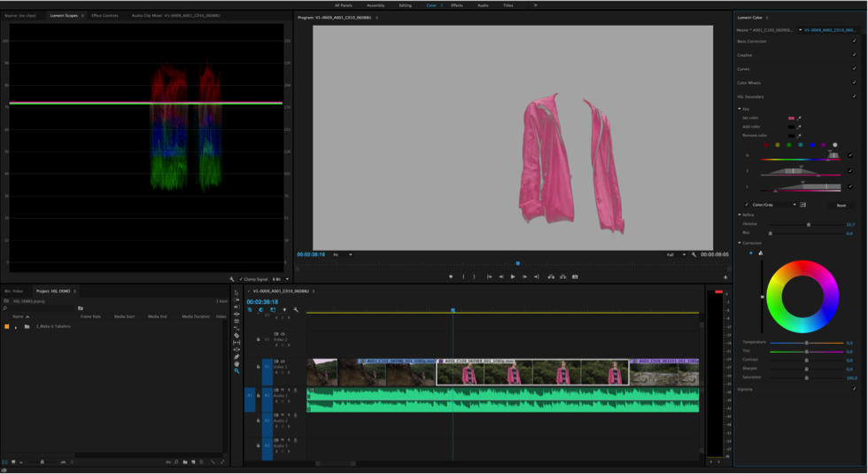Click the blue color preset swatch
The height and width of the screenshot is (474, 868).
tap(812, 144)
